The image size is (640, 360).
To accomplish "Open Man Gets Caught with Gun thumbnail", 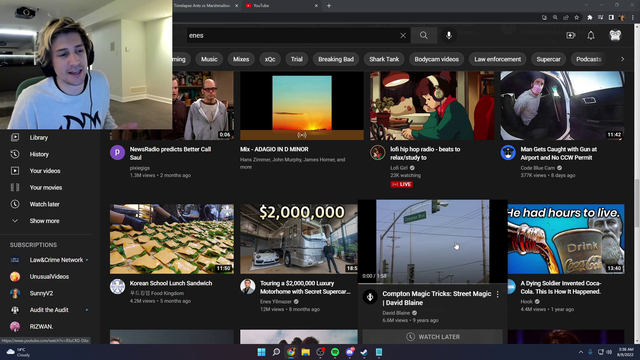I will coord(562,106).
